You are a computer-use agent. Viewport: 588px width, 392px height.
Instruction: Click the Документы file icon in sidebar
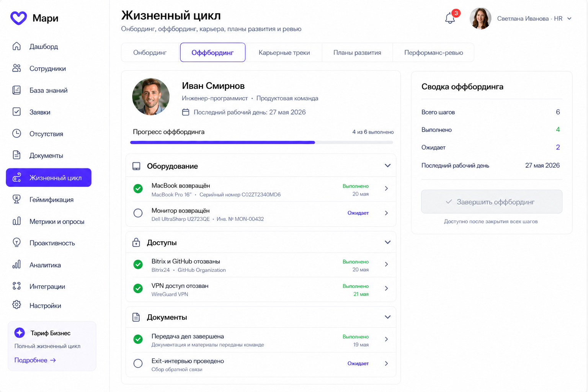coord(16,155)
